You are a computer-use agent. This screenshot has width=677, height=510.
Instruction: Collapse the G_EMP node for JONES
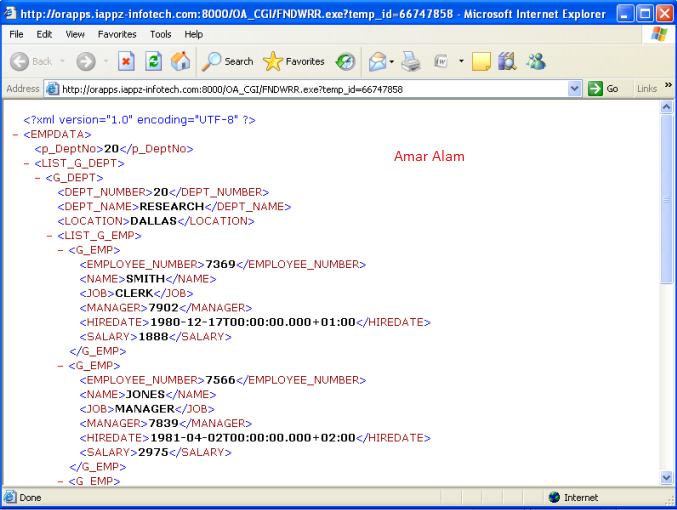(x=60, y=366)
